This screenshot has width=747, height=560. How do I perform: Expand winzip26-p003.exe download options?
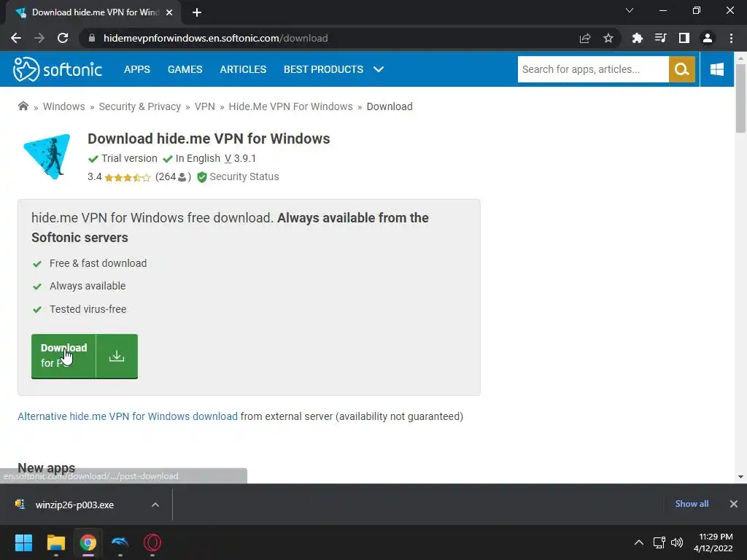coord(155,505)
